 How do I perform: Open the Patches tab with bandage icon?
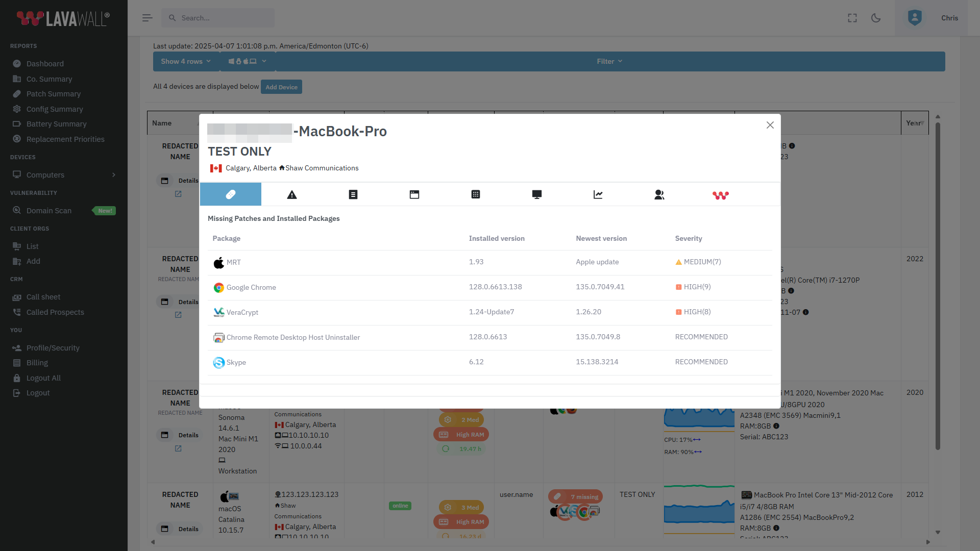(x=231, y=194)
